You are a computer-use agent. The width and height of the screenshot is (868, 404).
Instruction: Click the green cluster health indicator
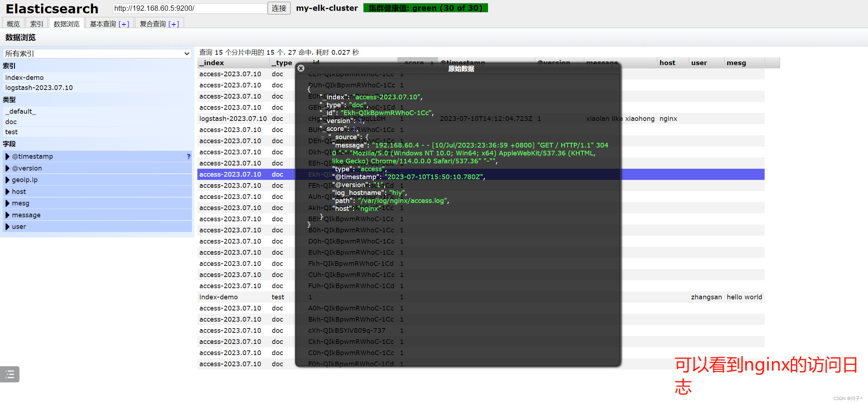(425, 8)
